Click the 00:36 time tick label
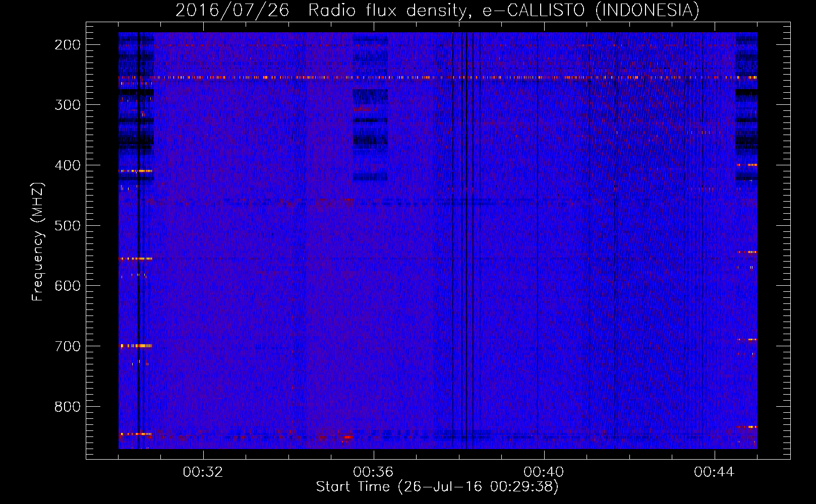This screenshot has height=504, width=816. point(373,472)
